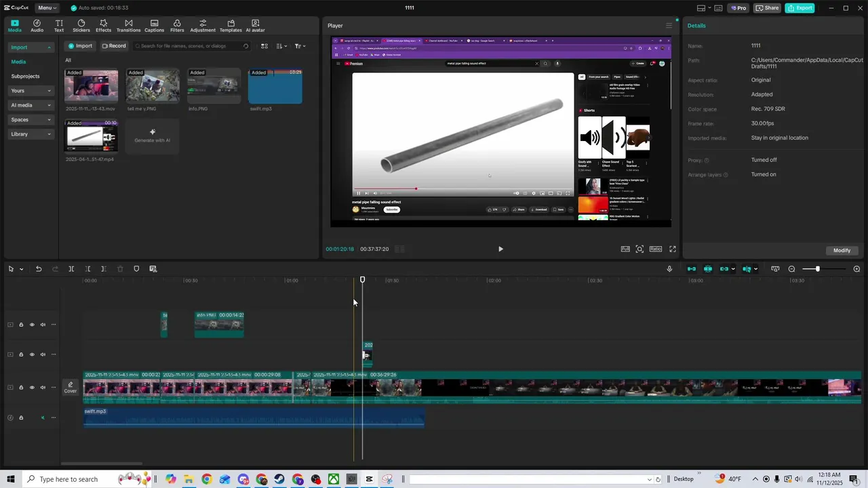Hide the track containing info.PNG clip
This screenshot has height=488, width=868.
pos(32,325)
